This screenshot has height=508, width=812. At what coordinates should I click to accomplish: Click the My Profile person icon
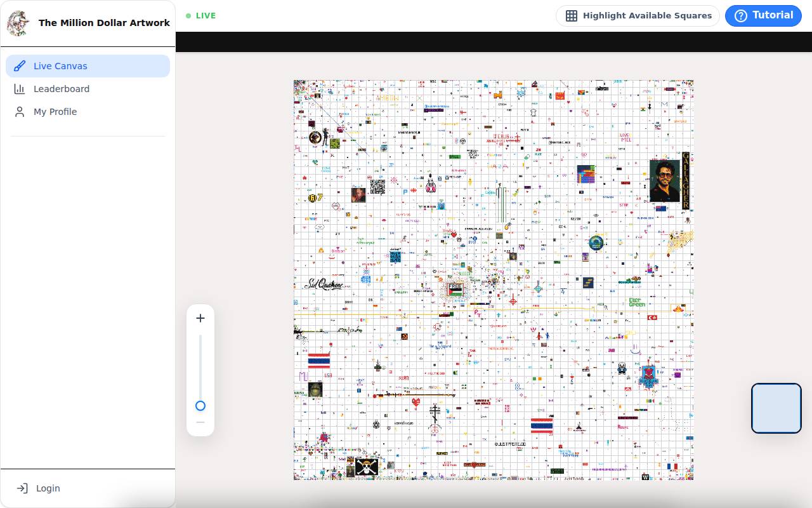point(20,112)
